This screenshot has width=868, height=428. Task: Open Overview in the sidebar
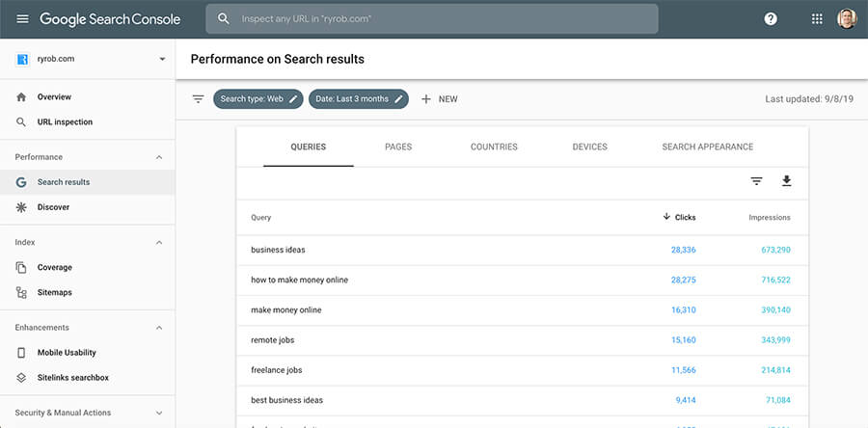[x=88, y=96]
